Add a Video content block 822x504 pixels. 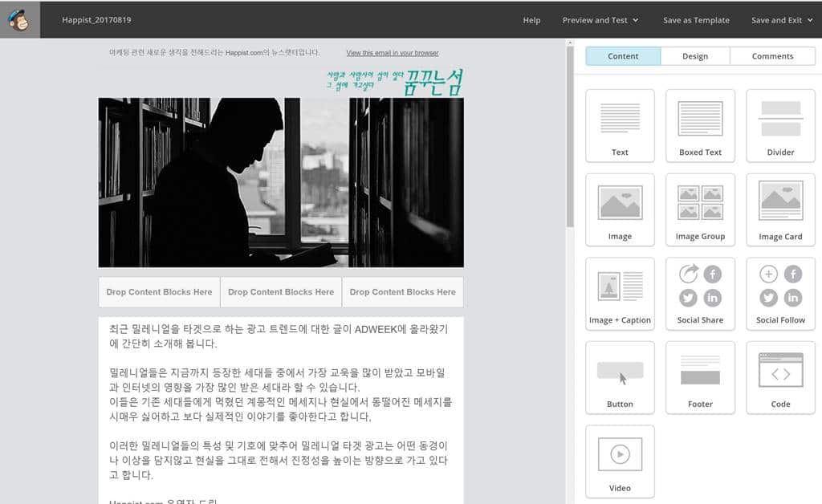[620, 461]
